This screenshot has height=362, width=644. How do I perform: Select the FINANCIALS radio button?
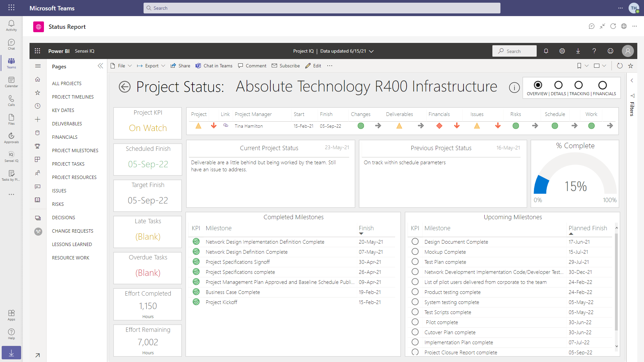point(602,85)
